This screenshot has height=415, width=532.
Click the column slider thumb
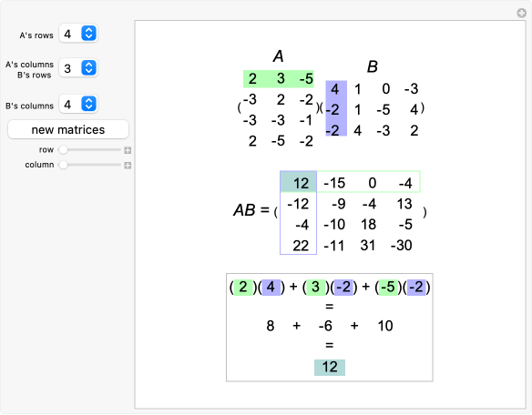pyautogui.click(x=63, y=165)
